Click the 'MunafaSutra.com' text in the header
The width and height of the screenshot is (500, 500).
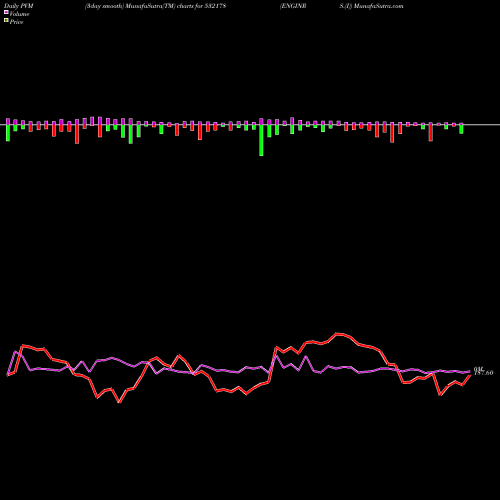379,6
